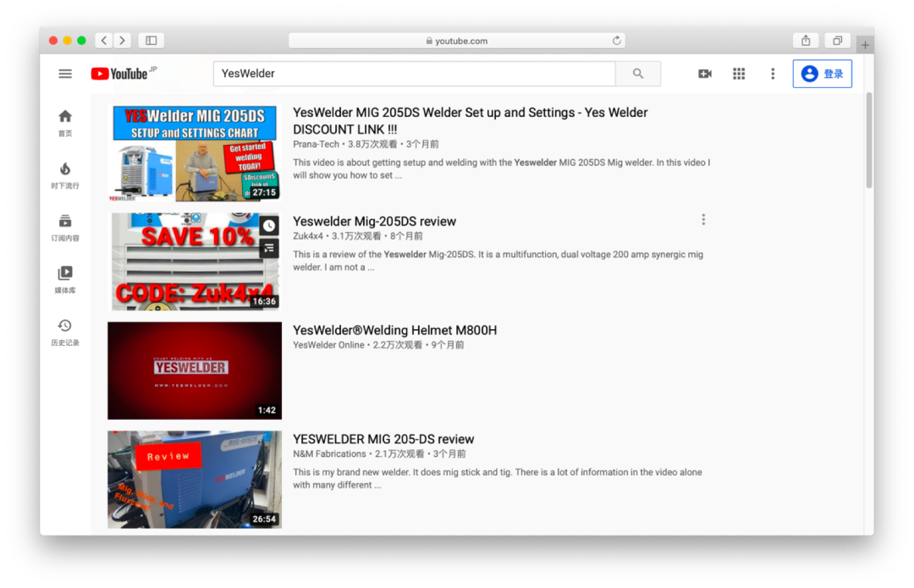
Task: Add a new tab with plus button
Action: pos(865,45)
